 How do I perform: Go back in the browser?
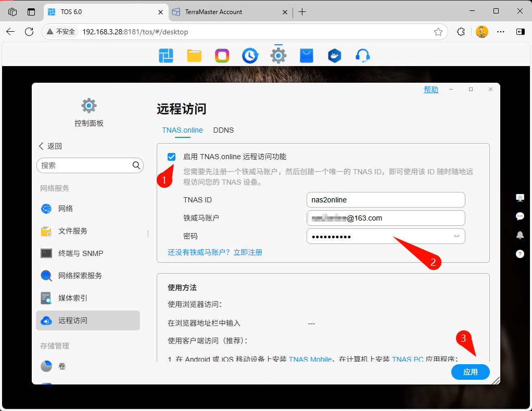point(10,32)
